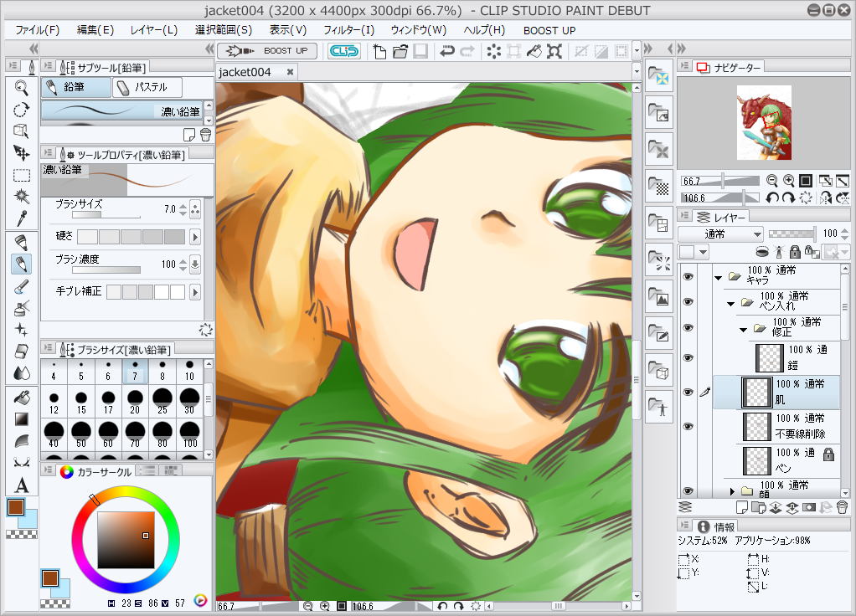Screen dimensions: 856x616
Task: Select the Pencil tool in the tool palette
Action: 21,264
